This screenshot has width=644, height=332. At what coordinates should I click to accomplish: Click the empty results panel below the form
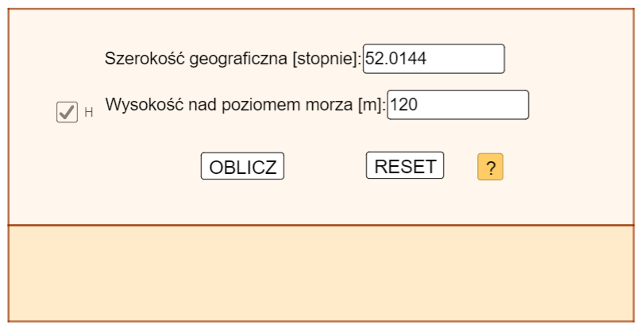(x=322, y=274)
